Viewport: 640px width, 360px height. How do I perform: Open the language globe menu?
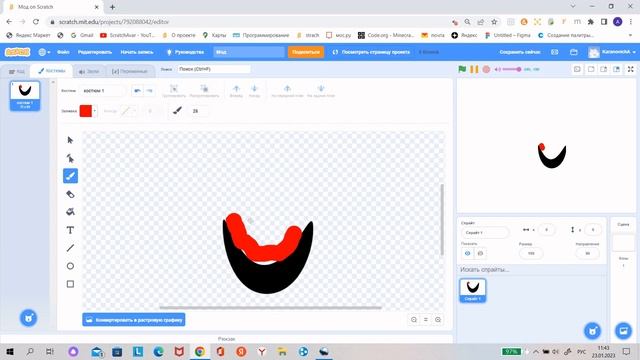pyautogui.click(x=44, y=52)
